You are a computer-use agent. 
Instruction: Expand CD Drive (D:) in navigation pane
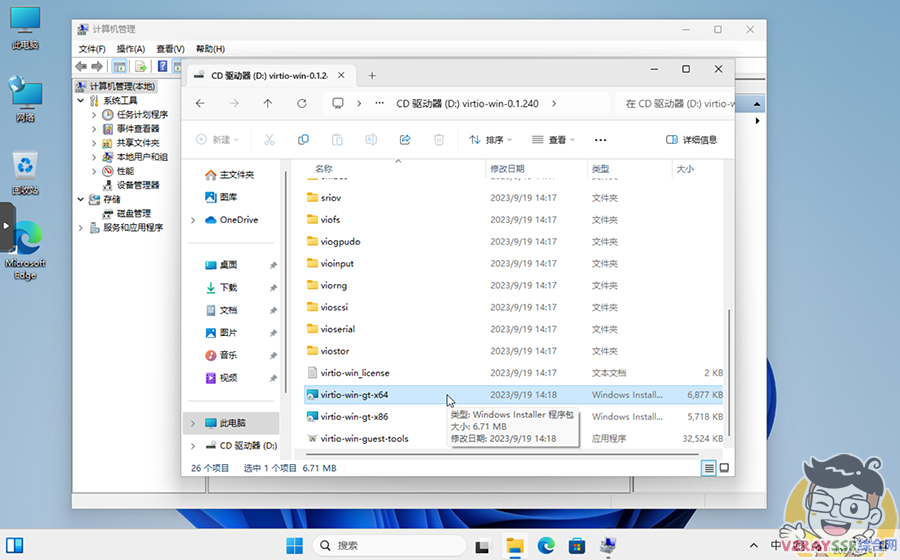pos(193,445)
